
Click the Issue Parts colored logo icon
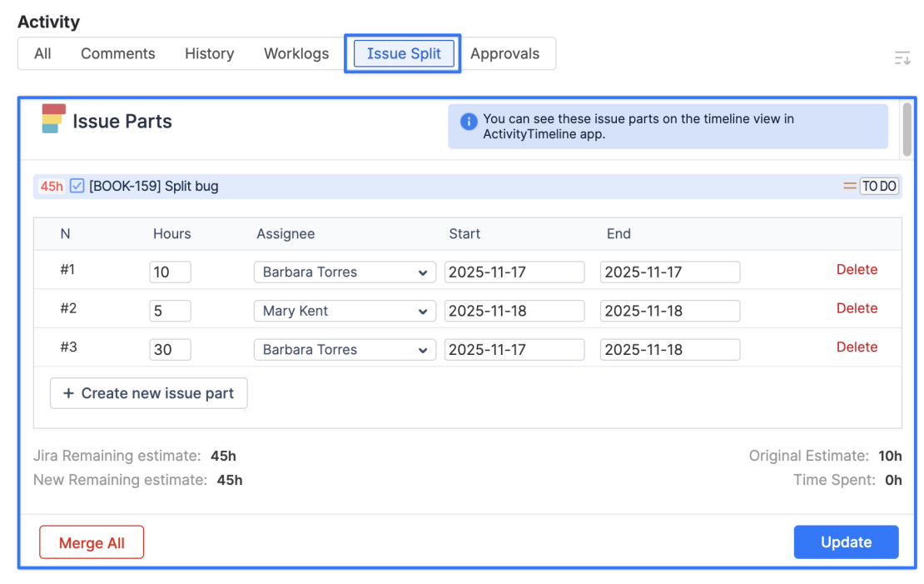click(x=54, y=119)
